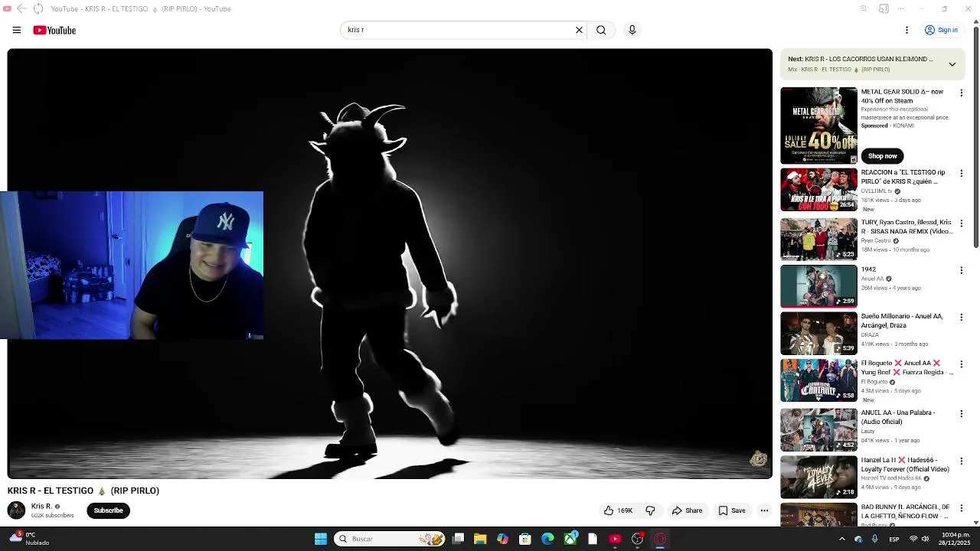Screen dimensions: 980x551
Task: Open options for Una Palabra video
Action: (962, 413)
